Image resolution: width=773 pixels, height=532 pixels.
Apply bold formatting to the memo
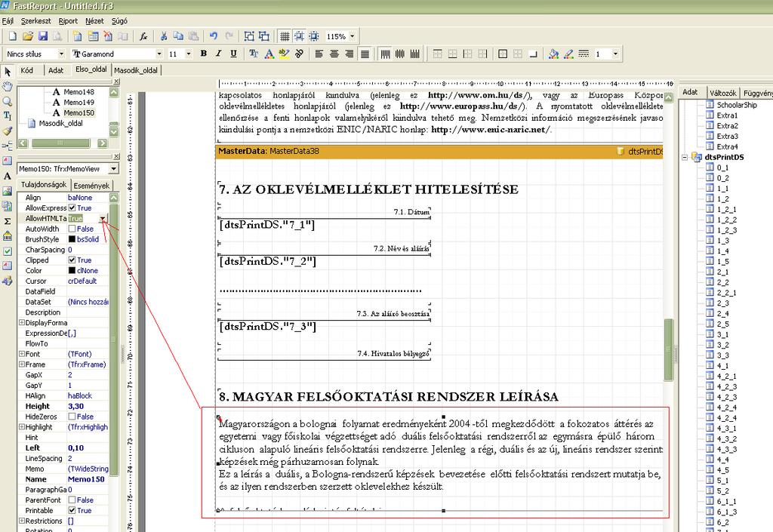pos(204,54)
